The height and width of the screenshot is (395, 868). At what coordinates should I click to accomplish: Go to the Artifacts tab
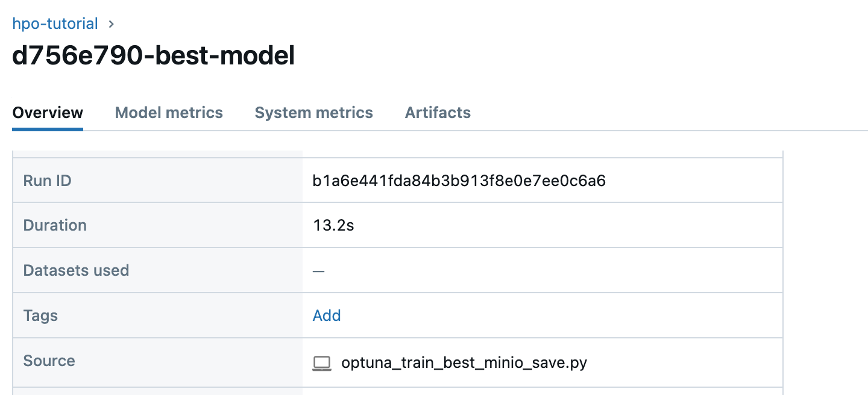click(438, 113)
